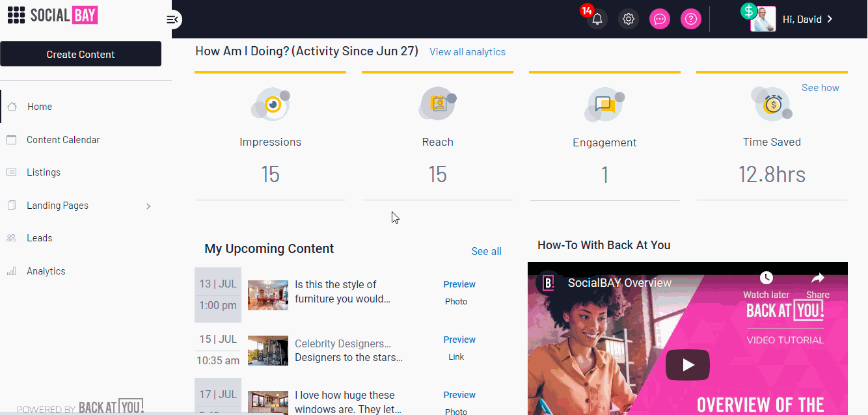Click the Engagement speech bubble icon
The height and width of the screenshot is (415, 868).
click(x=605, y=105)
